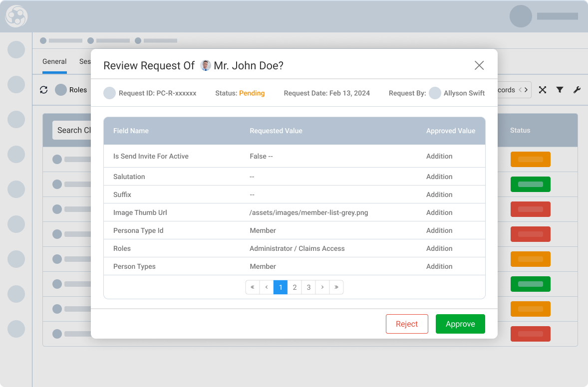
Task: Select the Image Thumb Url field
Action: (x=294, y=212)
